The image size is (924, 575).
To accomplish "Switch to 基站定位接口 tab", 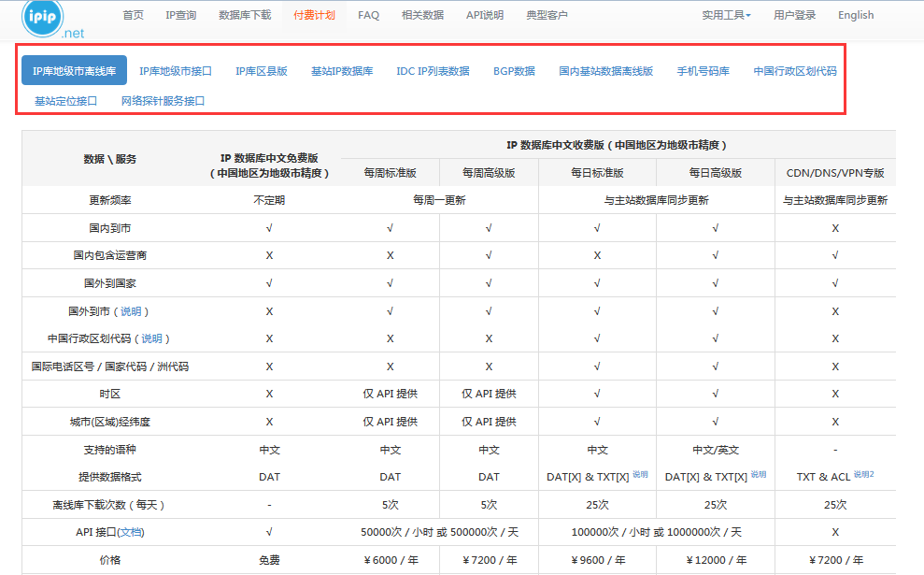I will tap(66, 101).
